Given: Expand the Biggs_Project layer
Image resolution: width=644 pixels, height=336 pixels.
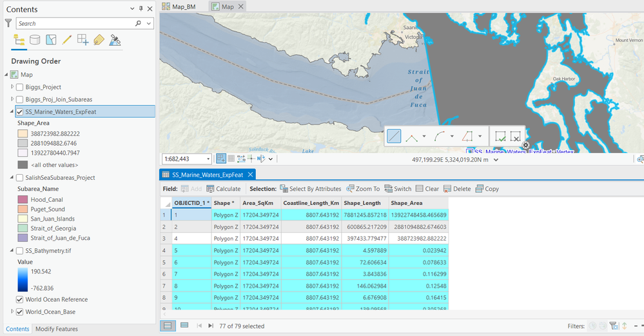Looking at the screenshot, I should (x=12, y=87).
